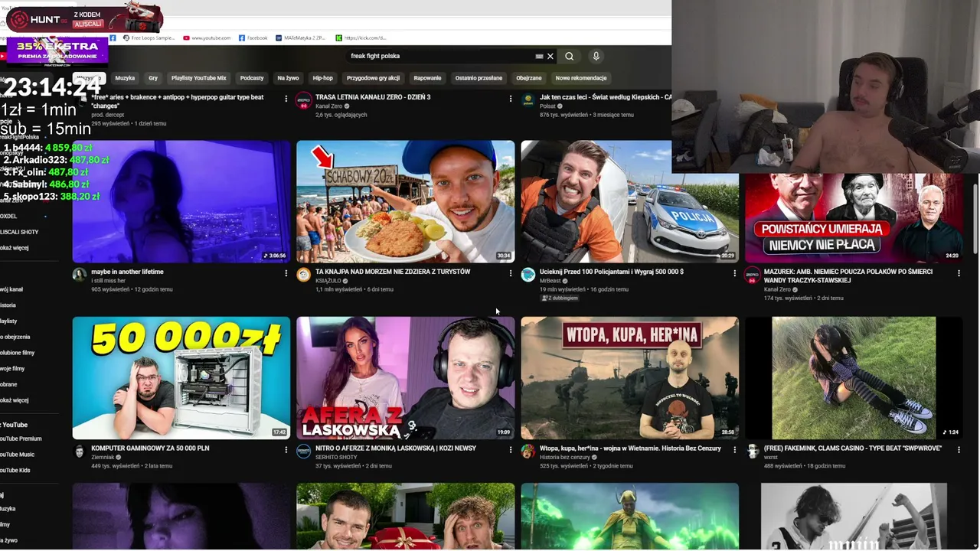Play the 'WTOPA, KUPA, HER*INA' thumbnail
Image resolution: width=980 pixels, height=551 pixels.
[630, 378]
